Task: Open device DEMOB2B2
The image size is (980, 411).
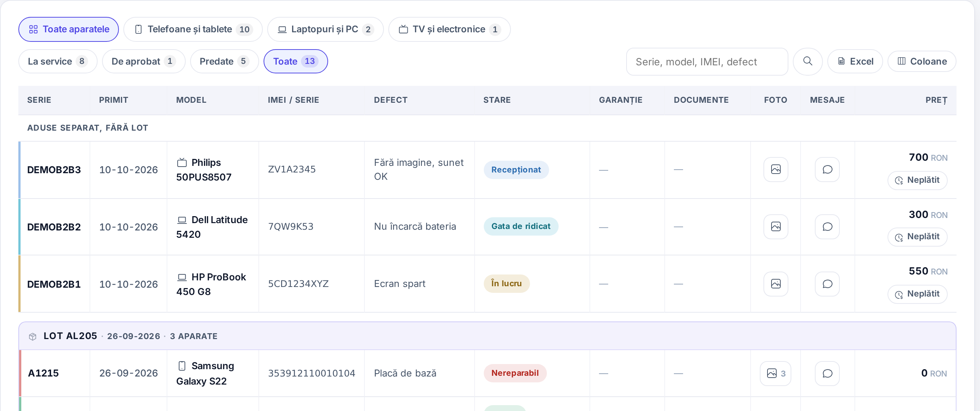Action: [54, 227]
